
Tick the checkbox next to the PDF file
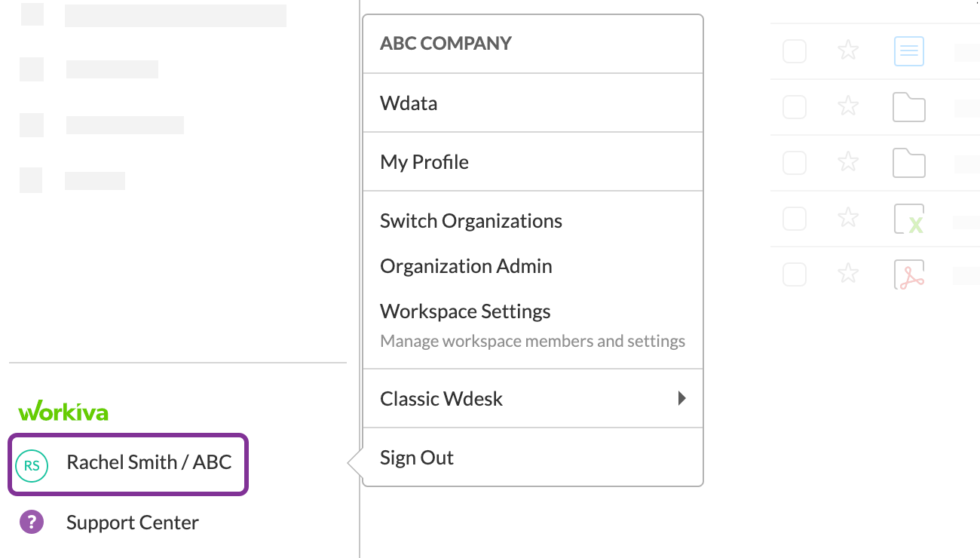point(795,274)
